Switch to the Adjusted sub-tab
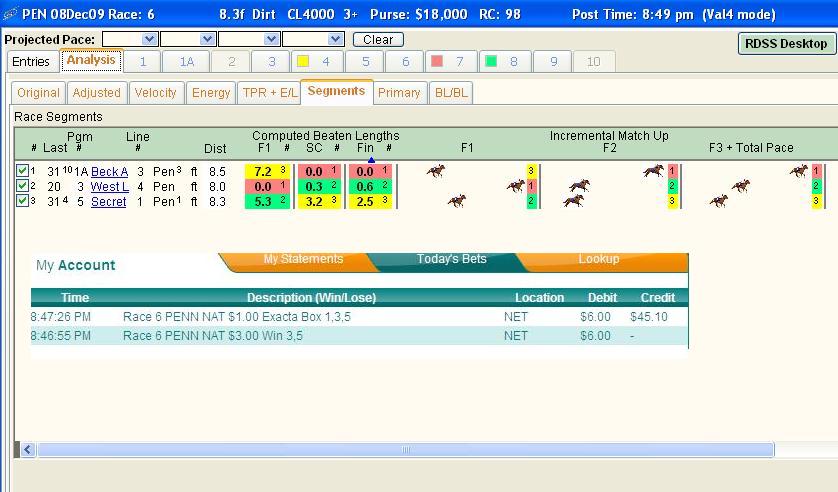The image size is (838, 492). tap(97, 92)
